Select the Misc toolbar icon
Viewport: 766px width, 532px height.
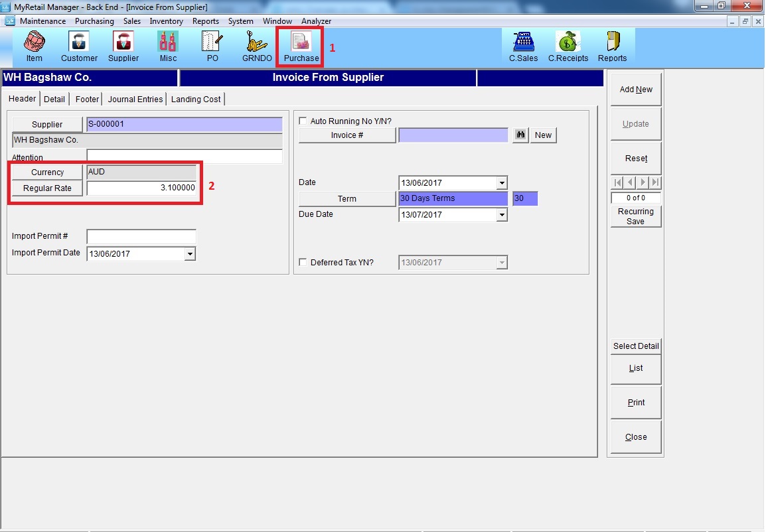point(168,42)
